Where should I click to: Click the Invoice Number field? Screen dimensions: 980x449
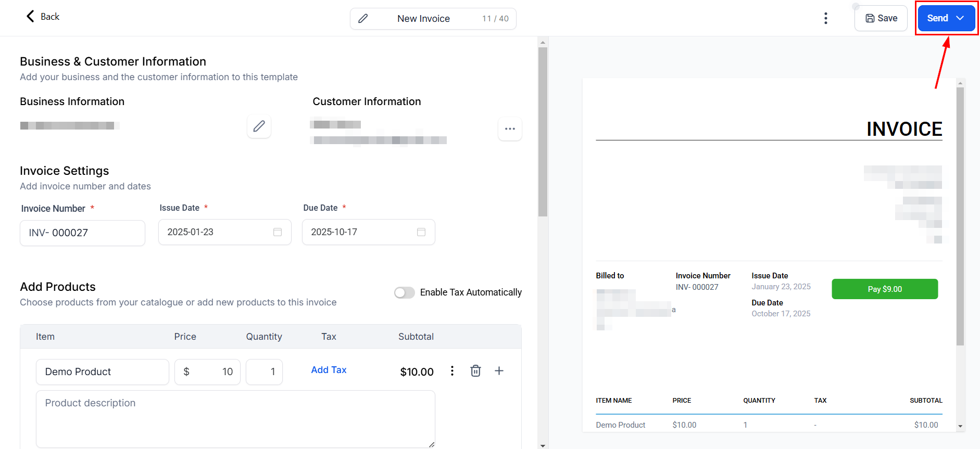pos(82,233)
